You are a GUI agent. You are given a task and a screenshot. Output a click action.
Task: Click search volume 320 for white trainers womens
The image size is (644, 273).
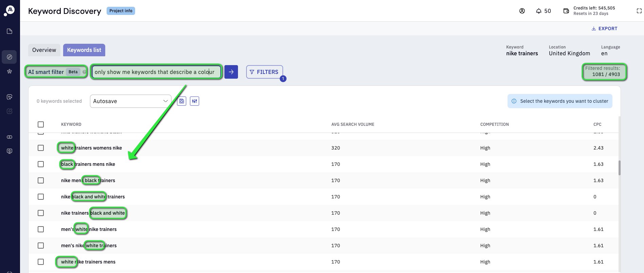coord(336,148)
